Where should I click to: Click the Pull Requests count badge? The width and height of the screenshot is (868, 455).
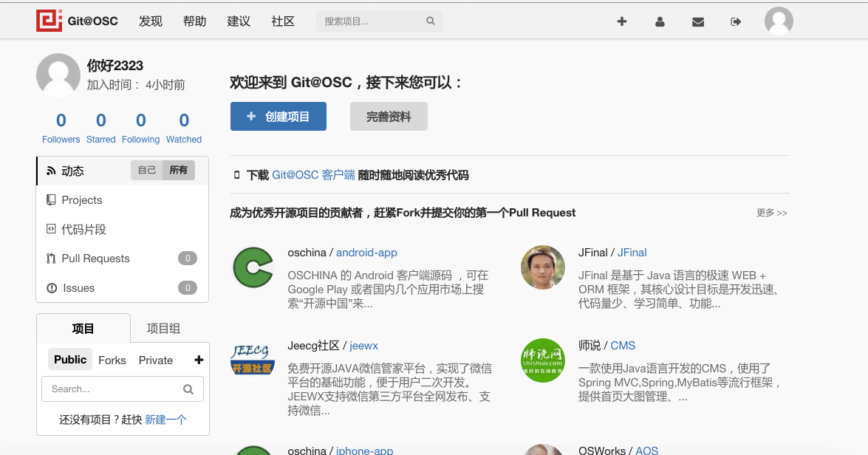(x=188, y=258)
